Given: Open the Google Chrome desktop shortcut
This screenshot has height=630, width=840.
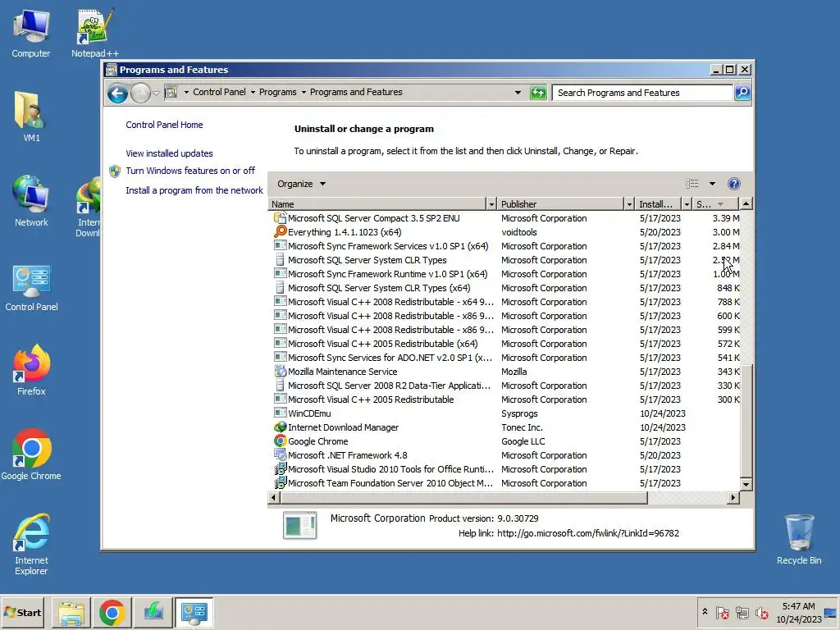Looking at the screenshot, I should pyautogui.click(x=31, y=454).
